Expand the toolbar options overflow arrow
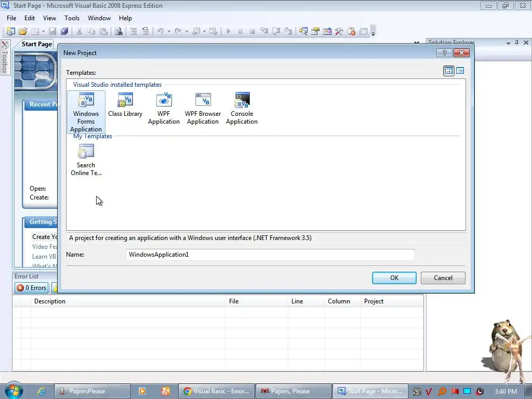532x399 pixels. coord(373,31)
